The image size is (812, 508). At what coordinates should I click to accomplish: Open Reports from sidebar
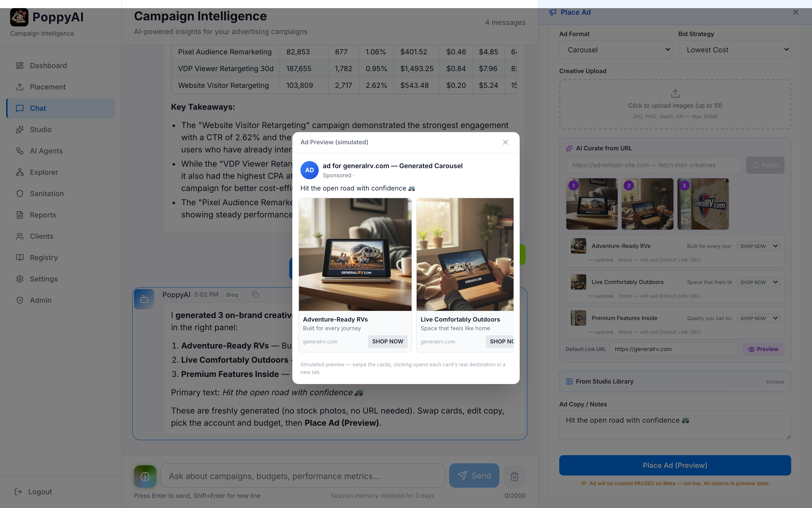click(60, 215)
